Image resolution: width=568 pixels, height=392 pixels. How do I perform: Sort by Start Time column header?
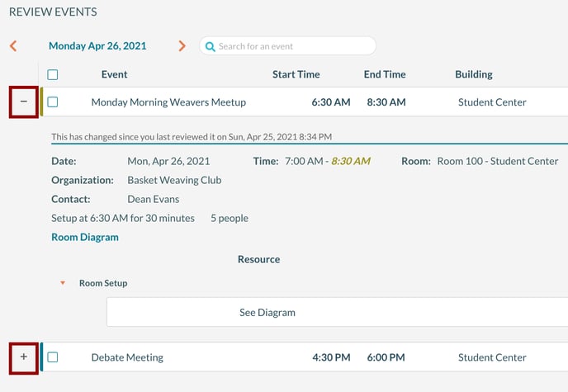coord(296,74)
